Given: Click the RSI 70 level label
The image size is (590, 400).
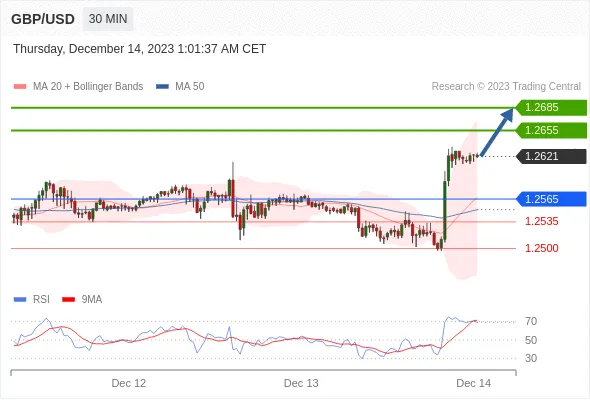Looking at the screenshot, I should point(531,321).
